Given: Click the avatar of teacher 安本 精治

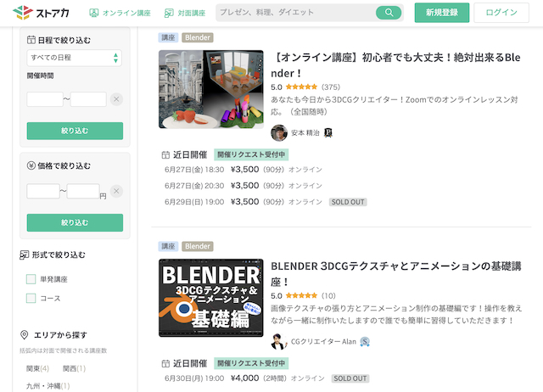Looking at the screenshot, I should point(279,133).
